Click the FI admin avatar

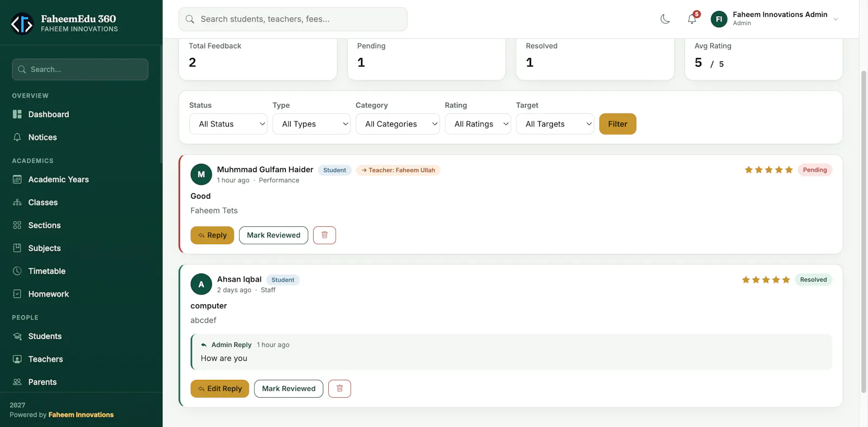point(719,19)
